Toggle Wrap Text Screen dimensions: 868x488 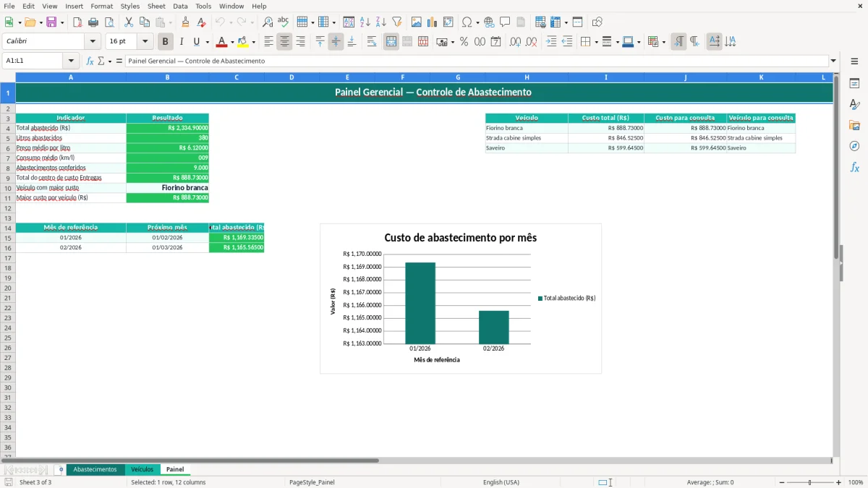372,42
